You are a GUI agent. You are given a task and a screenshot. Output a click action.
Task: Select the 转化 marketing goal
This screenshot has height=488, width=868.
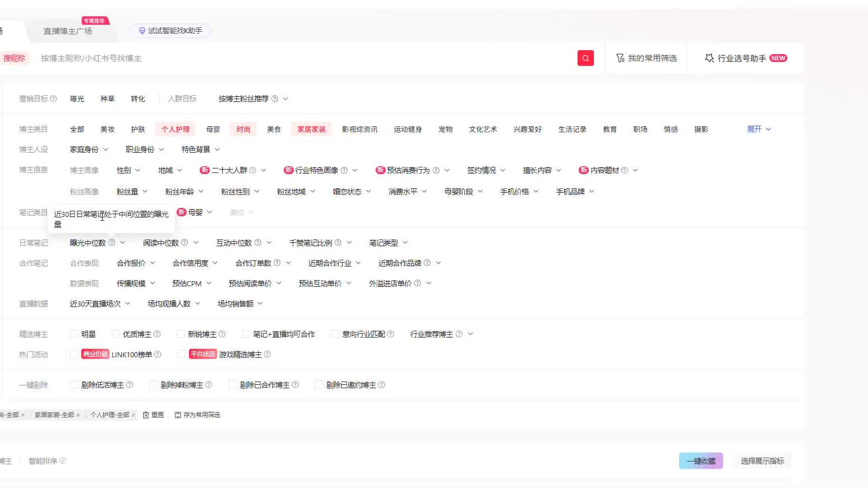(x=138, y=99)
